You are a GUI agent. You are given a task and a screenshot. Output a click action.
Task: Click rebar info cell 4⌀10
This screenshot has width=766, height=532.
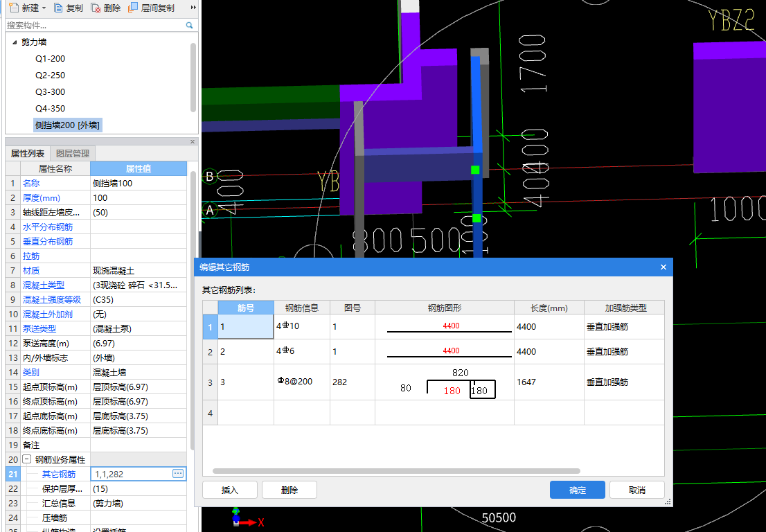click(x=302, y=327)
